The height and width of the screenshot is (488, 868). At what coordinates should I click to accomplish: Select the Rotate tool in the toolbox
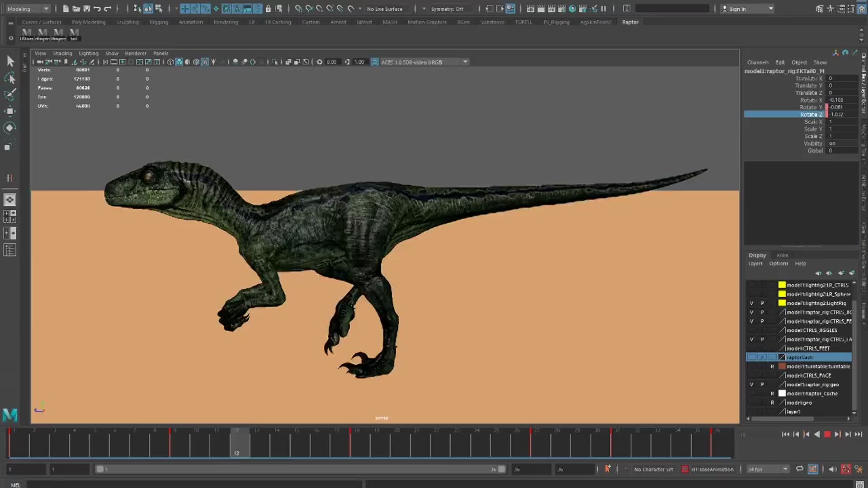click(x=10, y=128)
